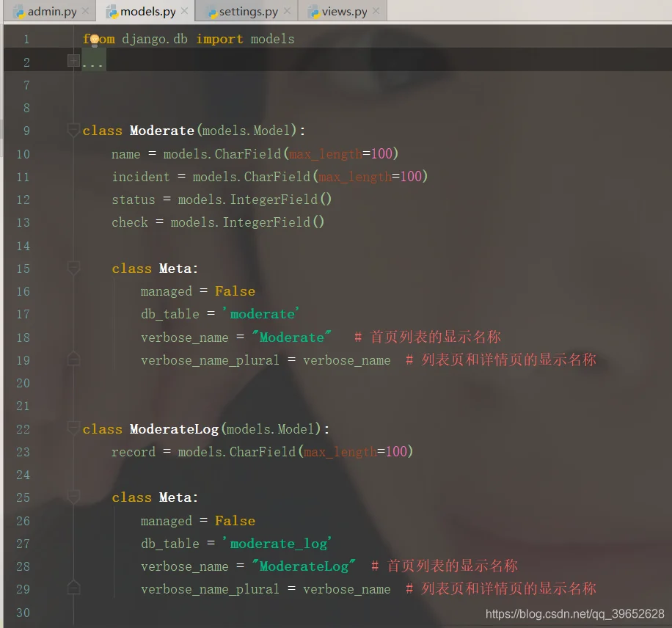Click the class name ModerateLog on line 22
672x628 pixels.
click(x=174, y=429)
